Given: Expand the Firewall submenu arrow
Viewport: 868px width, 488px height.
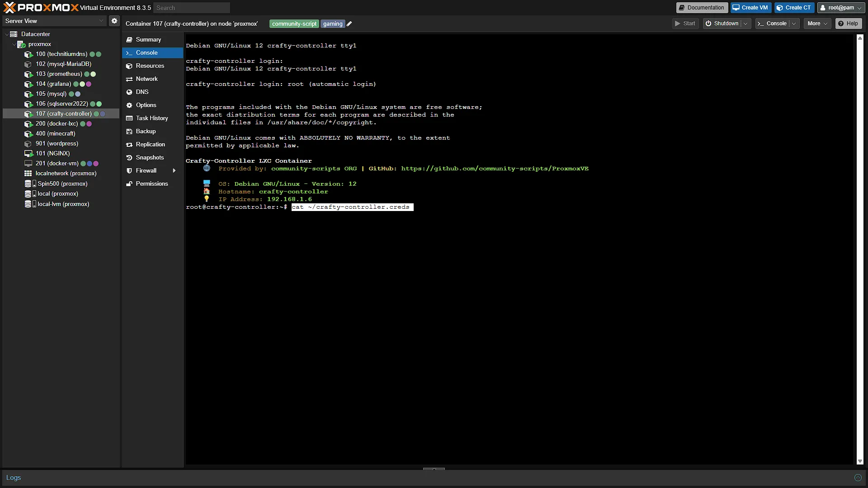Looking at the screenshot, I should [174, 171].
